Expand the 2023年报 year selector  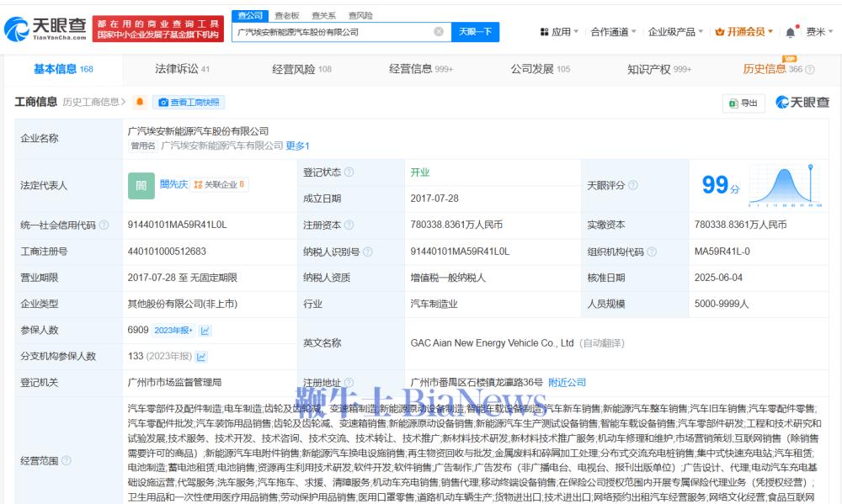click(173, 331)
